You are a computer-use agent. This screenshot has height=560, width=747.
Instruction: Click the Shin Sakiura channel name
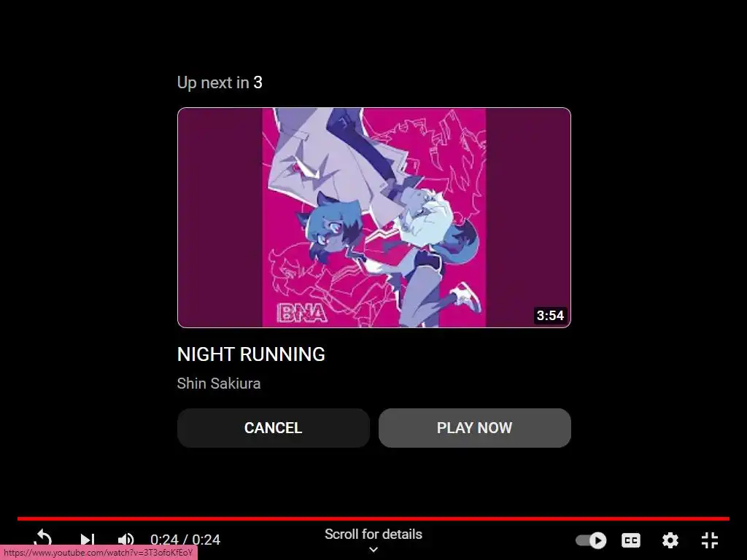pyautogui.click(x=219, y=384)
